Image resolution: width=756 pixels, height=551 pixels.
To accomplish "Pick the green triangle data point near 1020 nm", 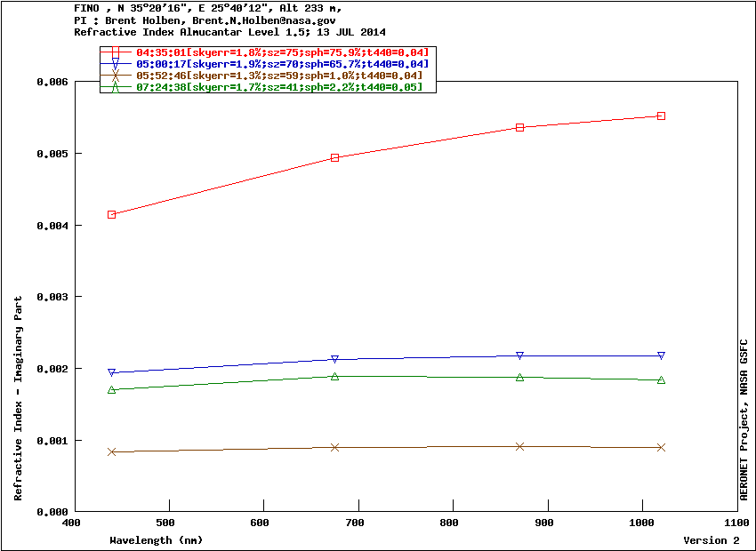I will (x=661, y=380).
